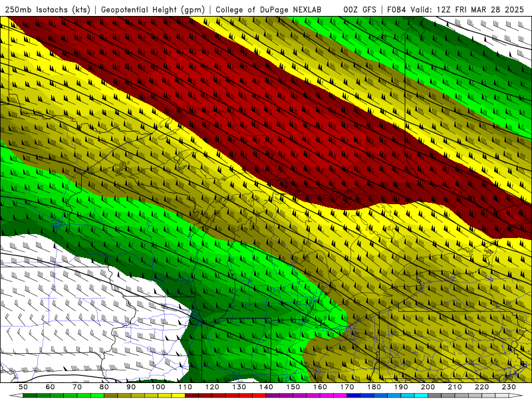Click the 220 label on the color scale
Image resolution: width=532 pixels, height=399 pixels.
[x=481, y=387]
